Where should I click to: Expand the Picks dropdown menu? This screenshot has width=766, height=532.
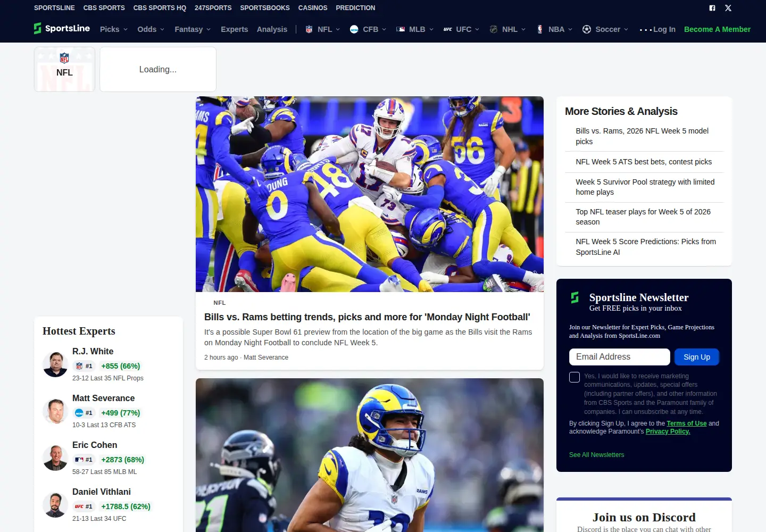pos(114,29)
